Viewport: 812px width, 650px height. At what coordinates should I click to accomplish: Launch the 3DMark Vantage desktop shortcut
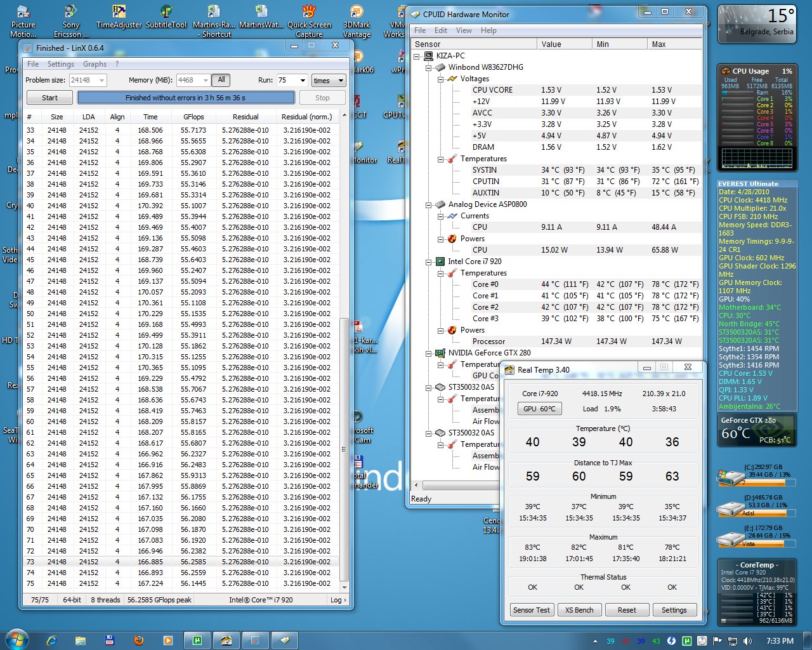point(357,21)
